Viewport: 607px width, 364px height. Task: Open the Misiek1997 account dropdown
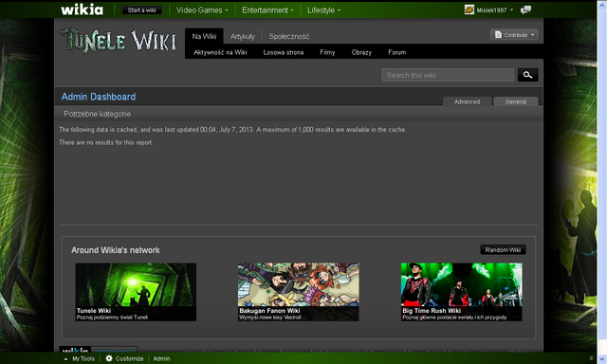pyautogui.click(x=495, y=10)
